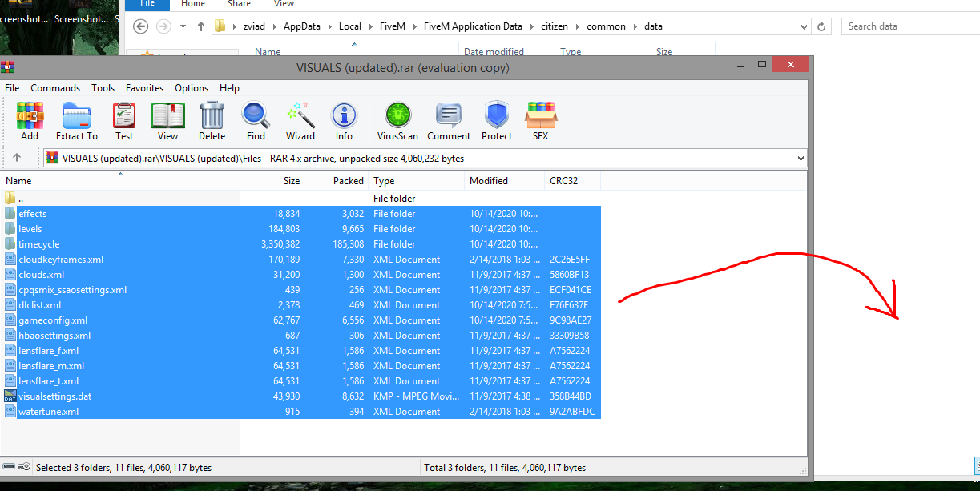Go up one level in WinRAR

point(17,158)
